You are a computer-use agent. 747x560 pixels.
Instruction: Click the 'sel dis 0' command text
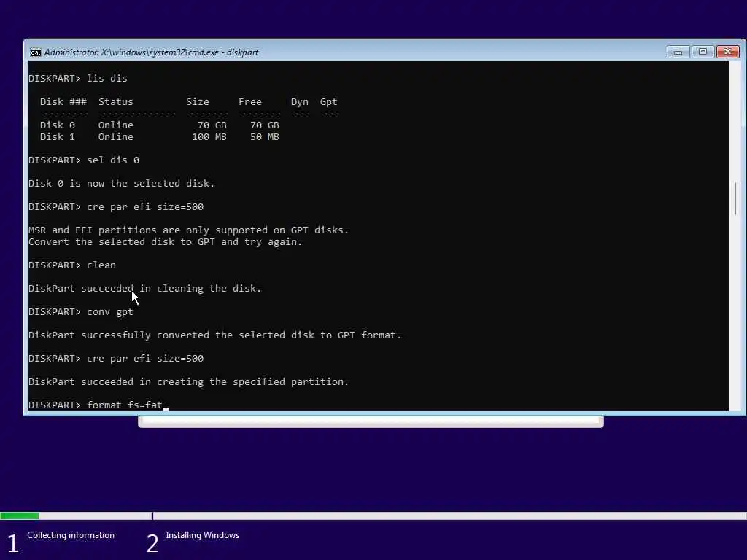point(113,160)
